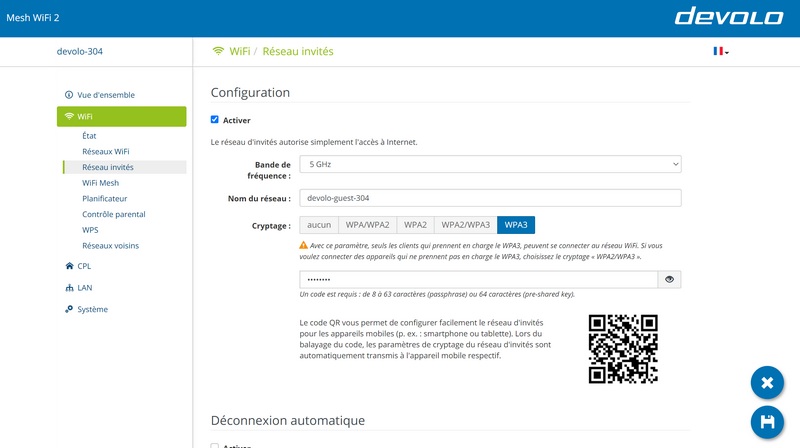Click the Nom du réseau field
This screenshot has height=448, width=800.
pos(490,198)
